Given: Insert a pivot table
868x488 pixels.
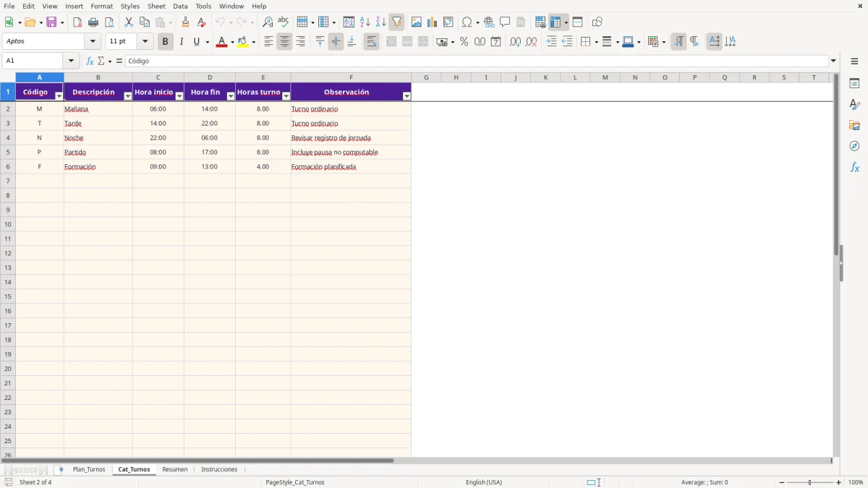Looking at the screenshot, I should point(448,22).
